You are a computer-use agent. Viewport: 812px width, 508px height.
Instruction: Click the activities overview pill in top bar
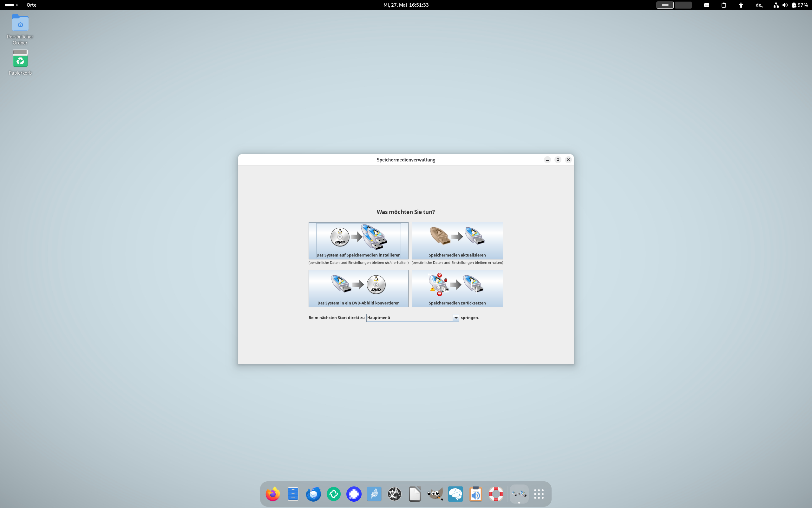11,5
